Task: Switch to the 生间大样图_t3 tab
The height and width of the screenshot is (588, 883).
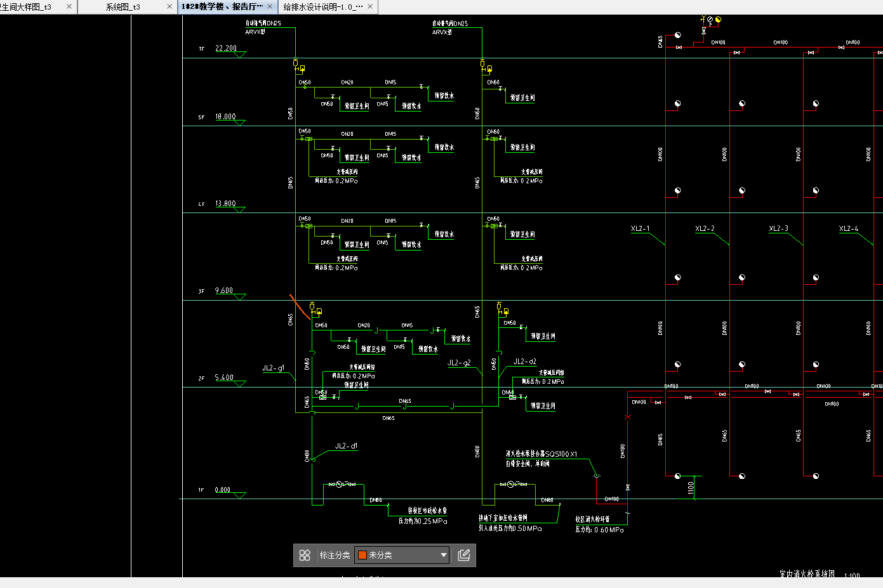Action: pyautogui.click(x=26, y=7)
